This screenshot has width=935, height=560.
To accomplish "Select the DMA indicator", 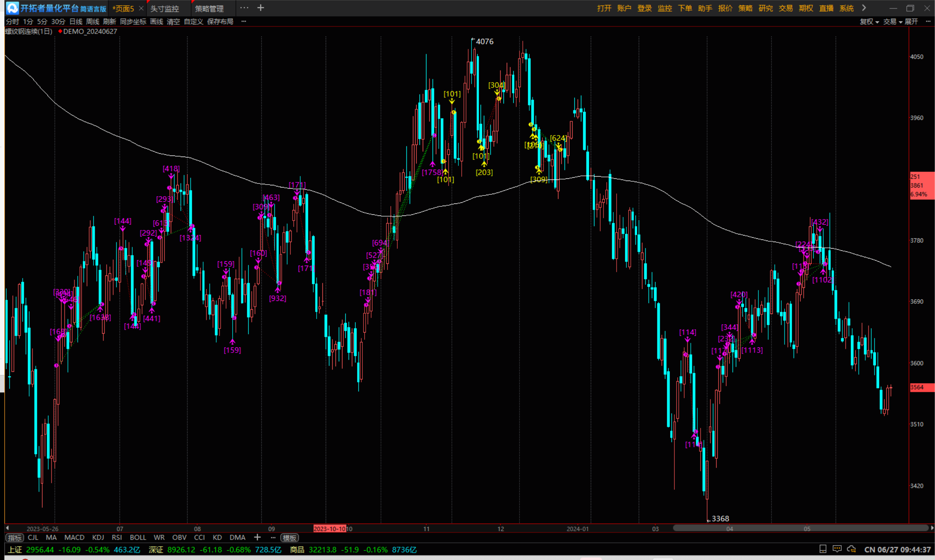I will click(x=237, y=537).
